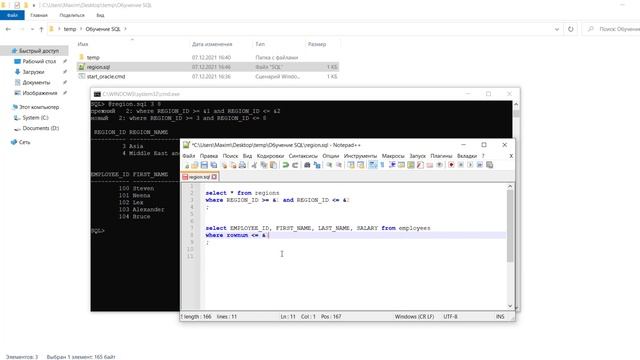Click the Zoom In icon in Notepad++
The height and width of the screenshot is (360, 640).
click(329, 165)
